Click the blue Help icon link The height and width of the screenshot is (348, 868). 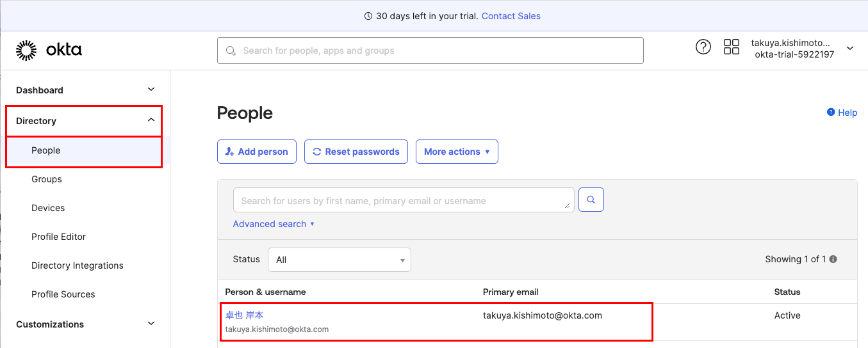[x=842, y=113]
